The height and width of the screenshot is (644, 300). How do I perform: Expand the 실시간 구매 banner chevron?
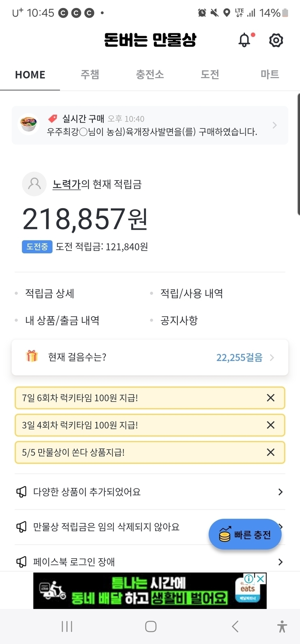point(275,125)
